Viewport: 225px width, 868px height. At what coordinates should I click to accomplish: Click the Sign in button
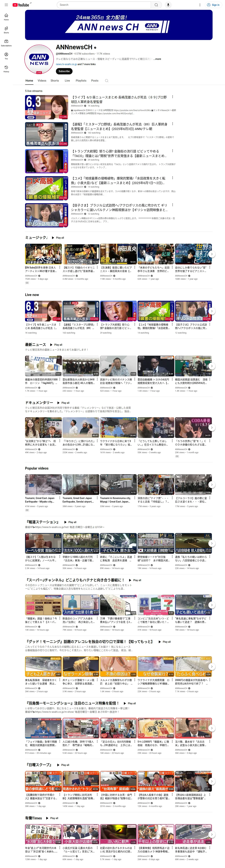tap(213, 5)
